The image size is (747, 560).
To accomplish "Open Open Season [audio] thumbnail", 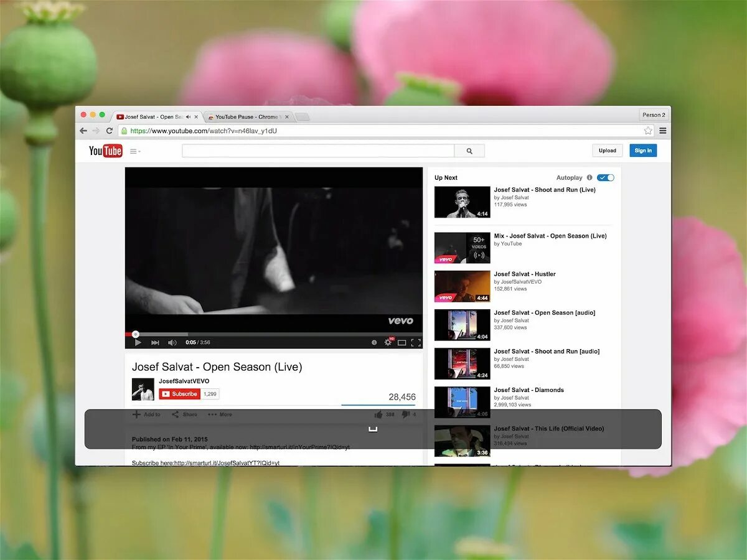I will [462, 325].
